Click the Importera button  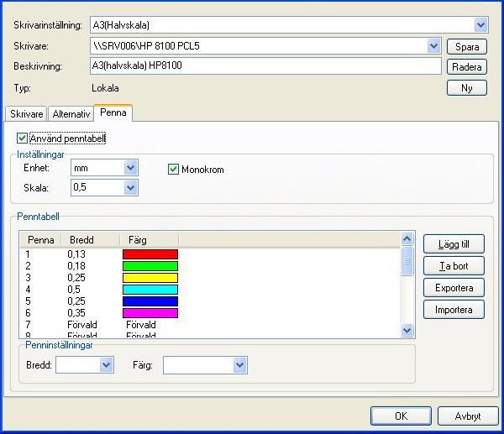(x=454, y=310)
